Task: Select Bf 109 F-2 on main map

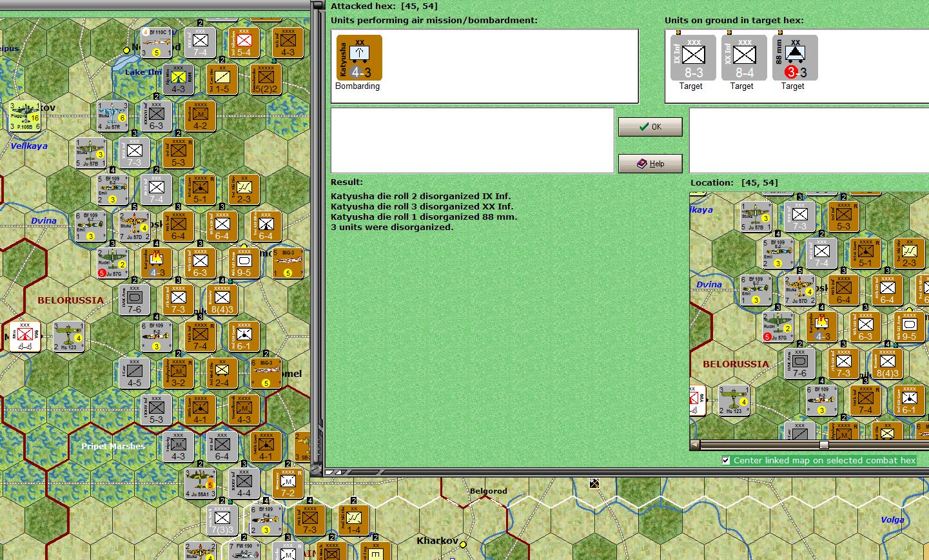Action: click(157, 336)
